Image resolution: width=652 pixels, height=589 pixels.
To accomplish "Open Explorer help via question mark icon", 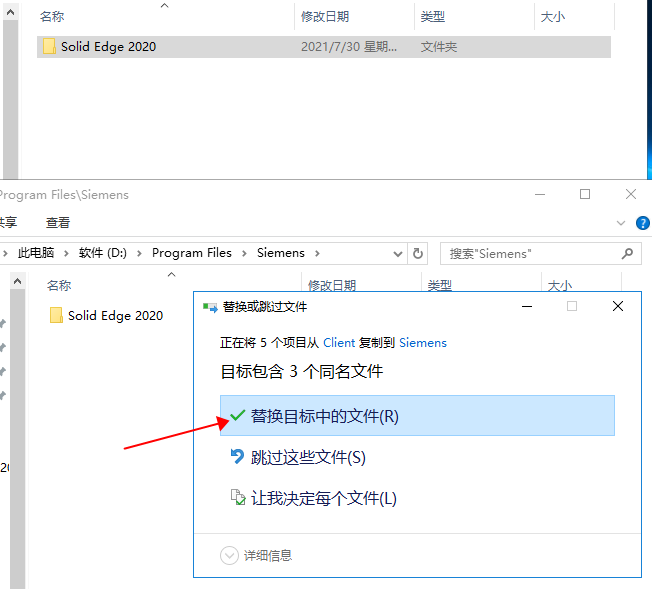I will tap(643, 222).
